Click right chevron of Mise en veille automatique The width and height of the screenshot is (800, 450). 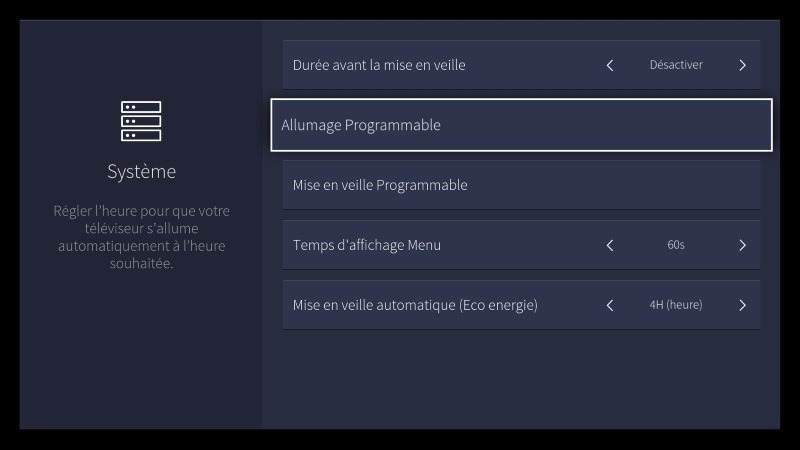tap(742, 305)
